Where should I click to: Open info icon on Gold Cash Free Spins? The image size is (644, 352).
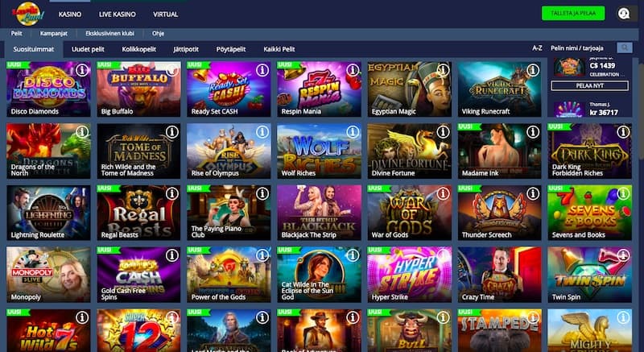(x=172, y=255)
